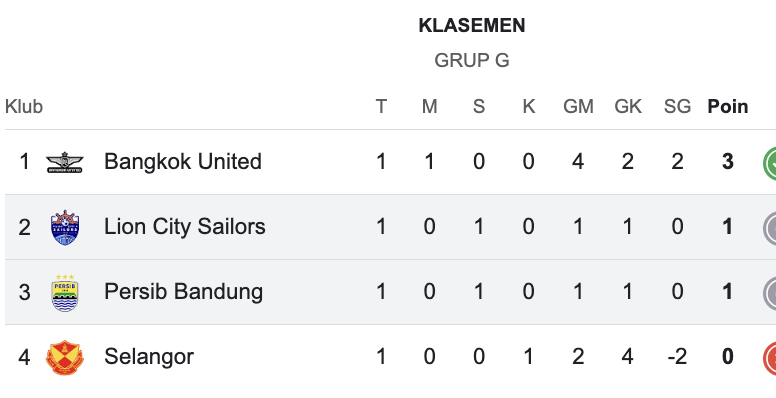The height and width of the screenshot is (398, 776).
Task: Click the Persib Bandung club badge
Action: coord(65,293)
